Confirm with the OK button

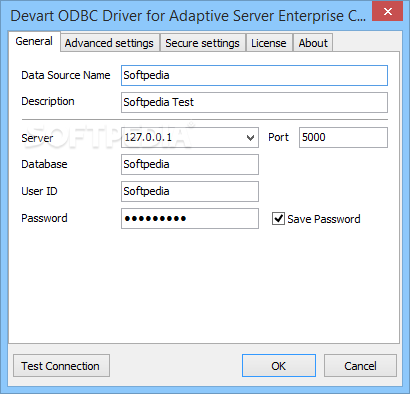click(279, 366)
